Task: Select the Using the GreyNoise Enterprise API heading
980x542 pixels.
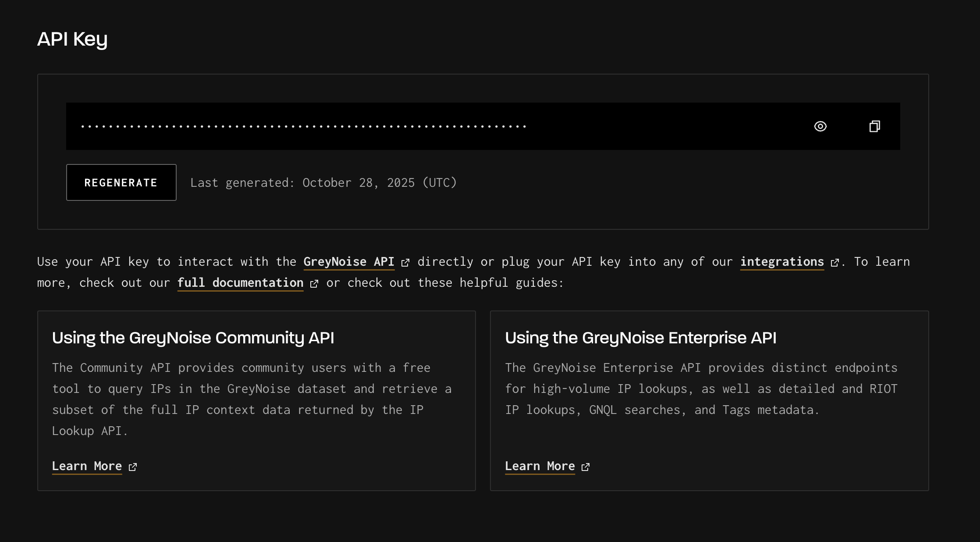Action: coord(640,338)
